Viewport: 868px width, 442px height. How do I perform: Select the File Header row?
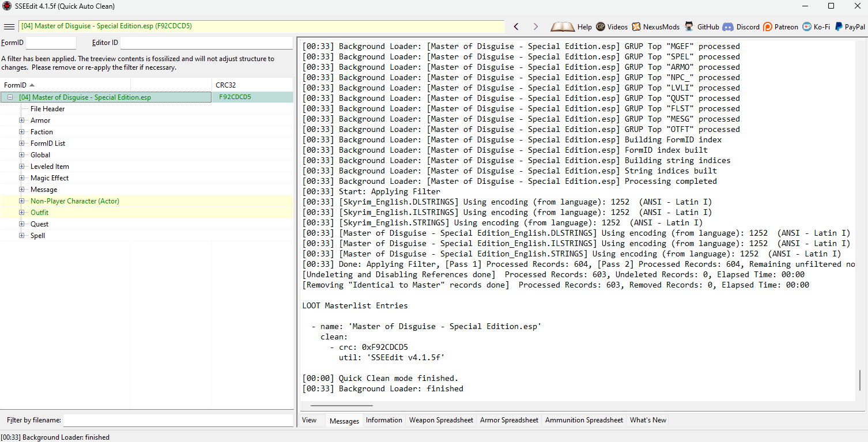(146, 109)
